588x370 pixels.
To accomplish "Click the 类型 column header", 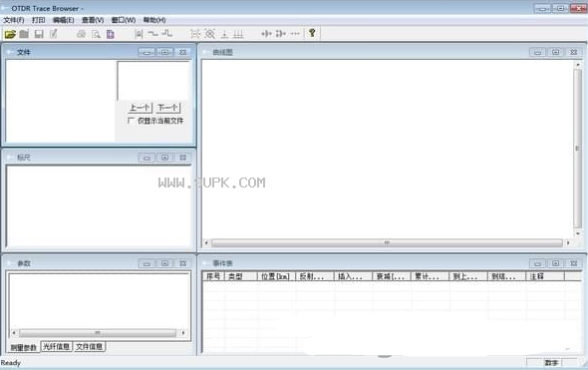I will coord(241,276).
